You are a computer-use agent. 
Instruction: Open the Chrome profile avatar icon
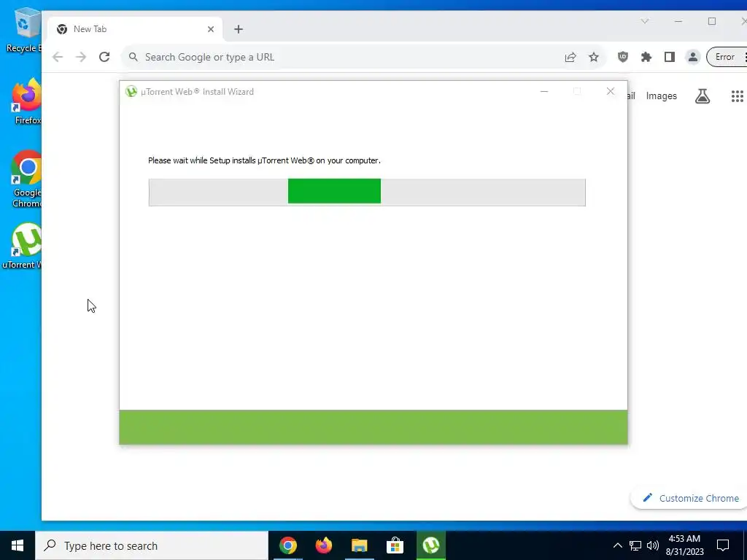(x=693, y=57)
